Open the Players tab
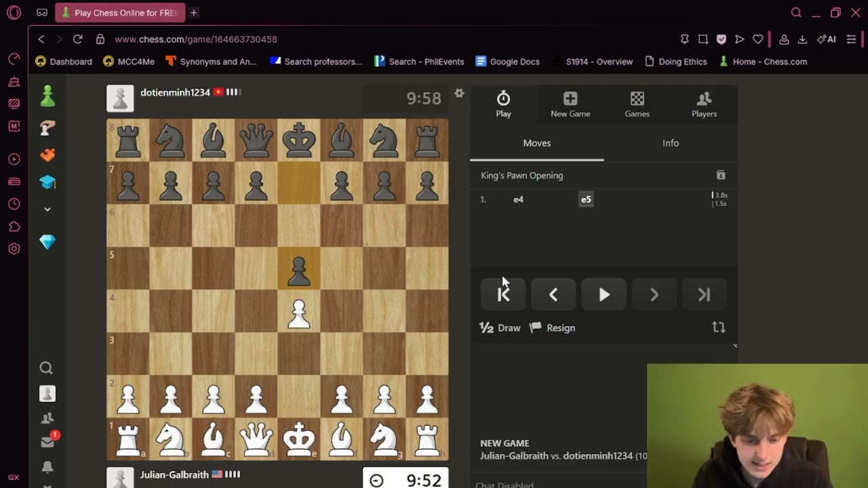The width and height of the screenshot is (868, 488). 704,104
